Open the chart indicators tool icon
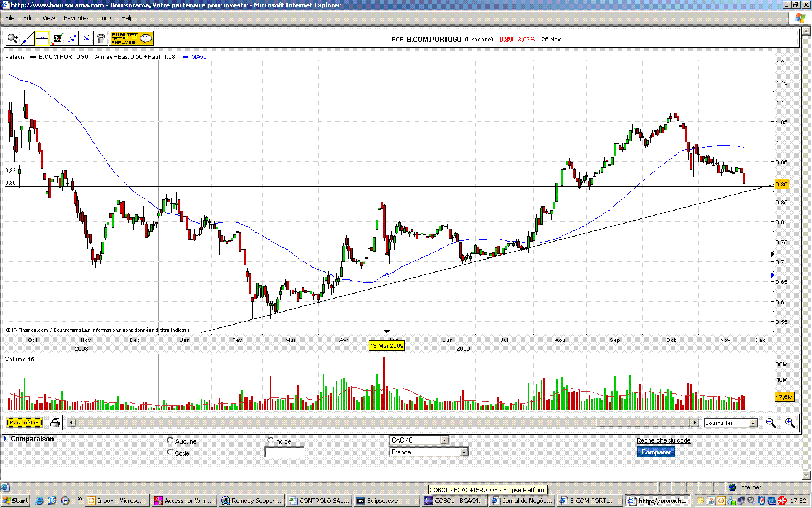 57,38
